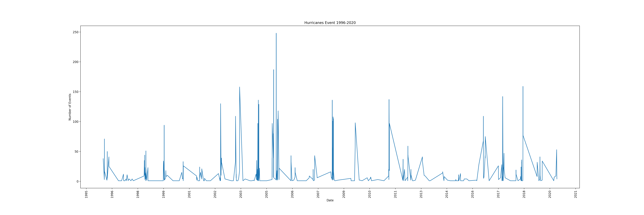644x215 pixels.
Task: Select the 2009 x-axis tick label
Action: (344, 194)
